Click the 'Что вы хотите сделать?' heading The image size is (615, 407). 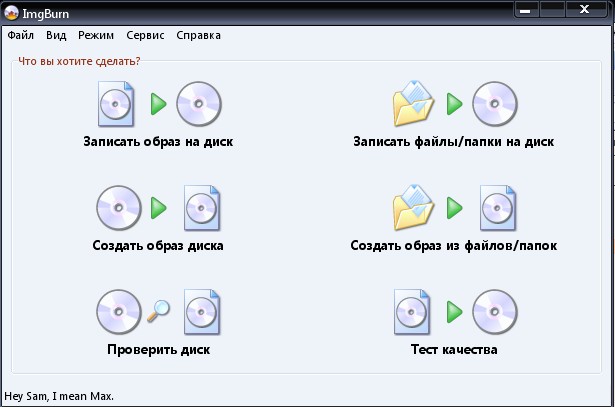[79, 61]
